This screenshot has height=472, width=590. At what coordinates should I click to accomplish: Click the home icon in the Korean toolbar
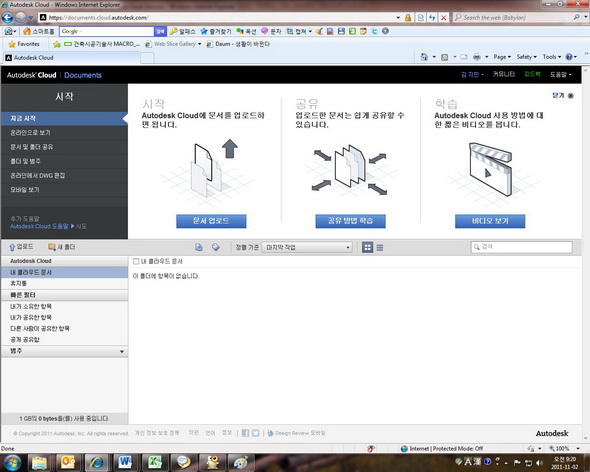(27, 31)
